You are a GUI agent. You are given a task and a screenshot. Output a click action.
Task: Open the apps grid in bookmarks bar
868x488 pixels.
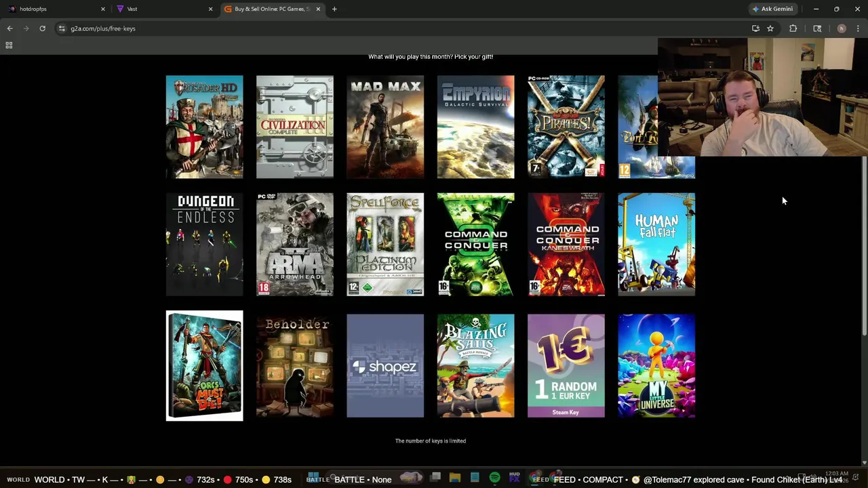pos(9,45)
